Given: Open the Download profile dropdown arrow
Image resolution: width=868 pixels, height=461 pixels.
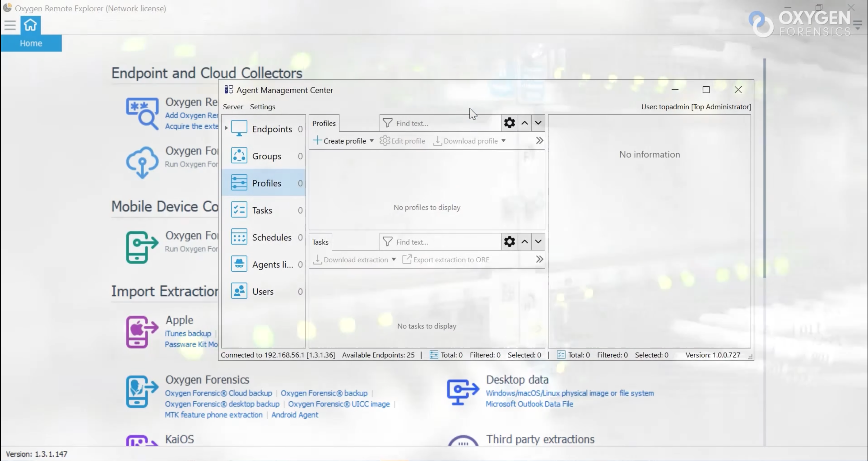Looking at the screenshot, I should 503,140.
